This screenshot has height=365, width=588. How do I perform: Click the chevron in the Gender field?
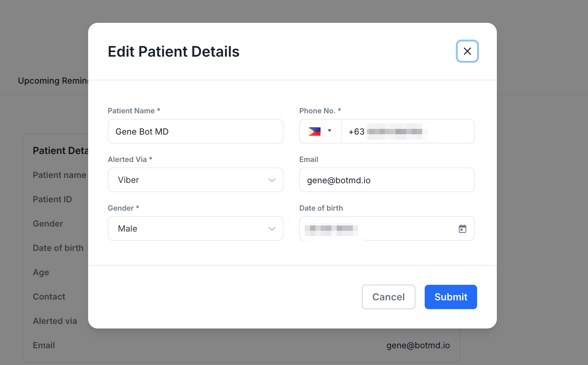pos(272,229)
